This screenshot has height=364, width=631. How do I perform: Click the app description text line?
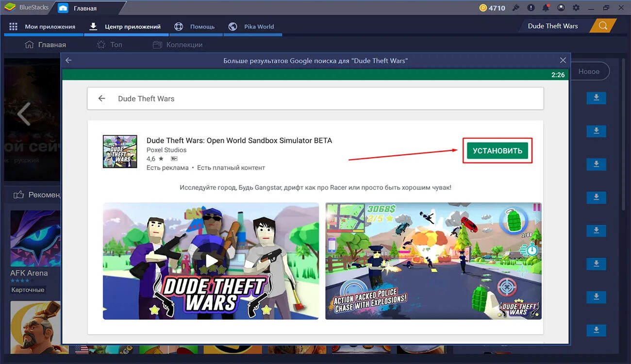tap(315, 187)
